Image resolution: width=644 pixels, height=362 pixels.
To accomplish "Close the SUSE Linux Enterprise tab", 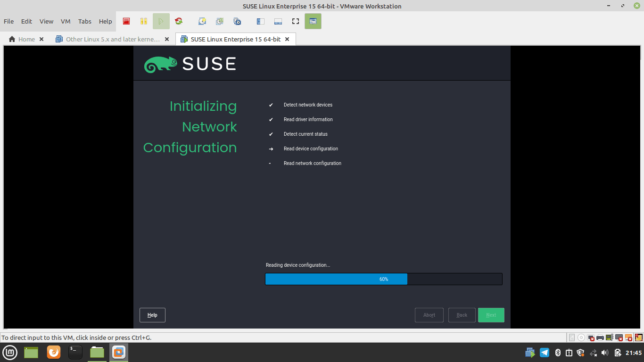I will 287,39.
